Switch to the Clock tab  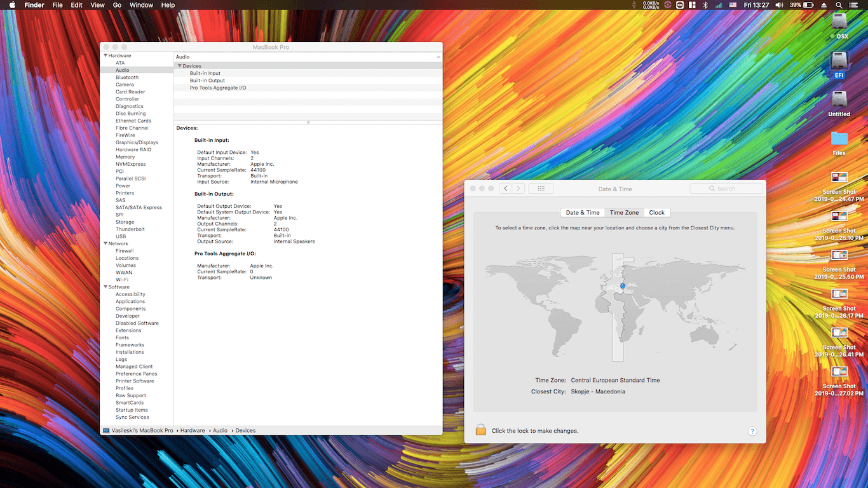point(656,212)
